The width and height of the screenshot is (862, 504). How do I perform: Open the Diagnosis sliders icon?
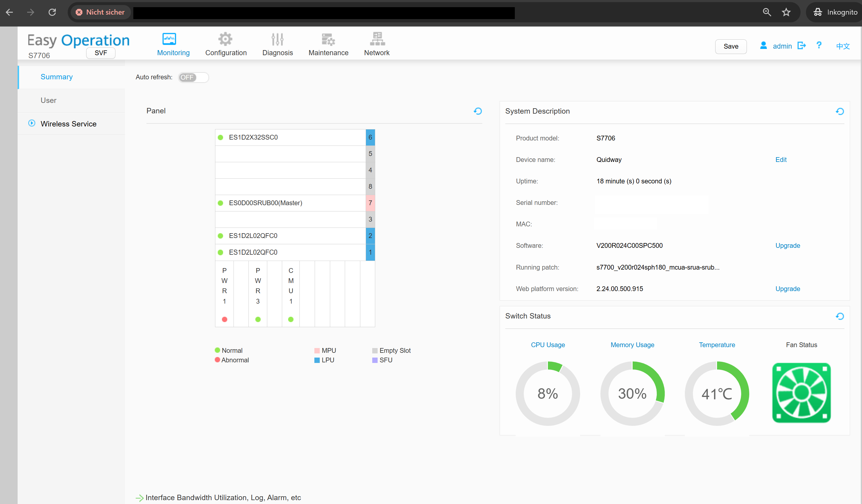(x=277, y=39)
